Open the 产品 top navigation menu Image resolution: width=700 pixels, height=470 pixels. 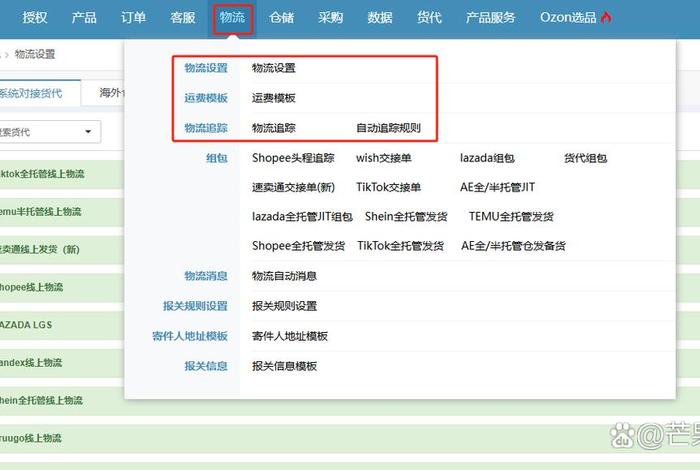84,17
